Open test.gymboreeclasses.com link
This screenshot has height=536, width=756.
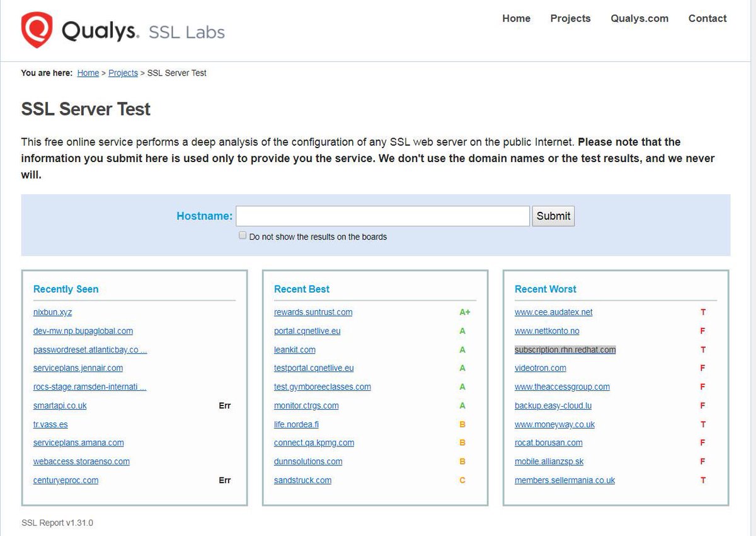(323, 387)
